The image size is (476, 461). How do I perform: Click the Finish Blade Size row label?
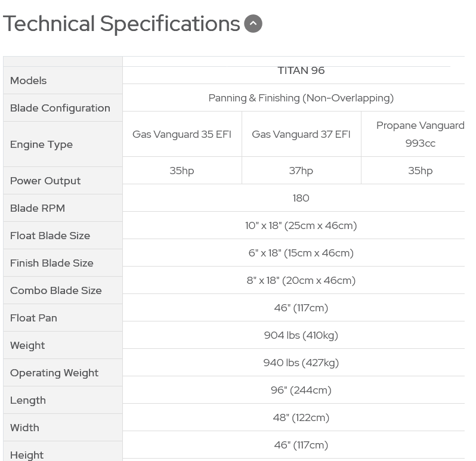pos(52,263)
